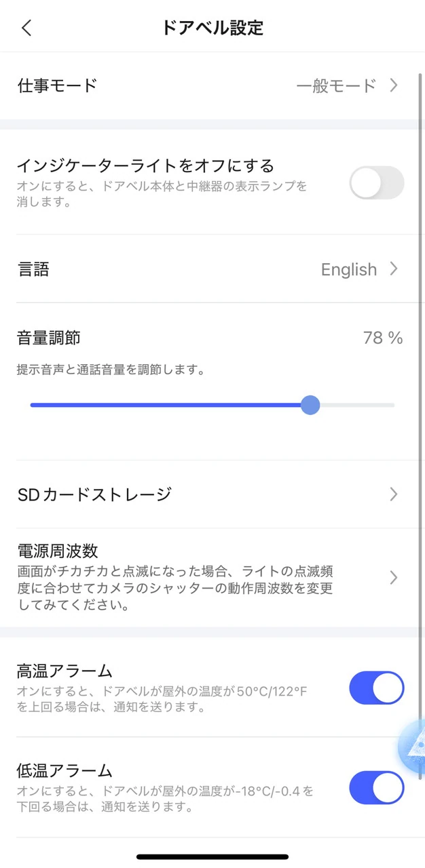
Task: Click the volume slider handle
Action: click(x=310, y=406)
